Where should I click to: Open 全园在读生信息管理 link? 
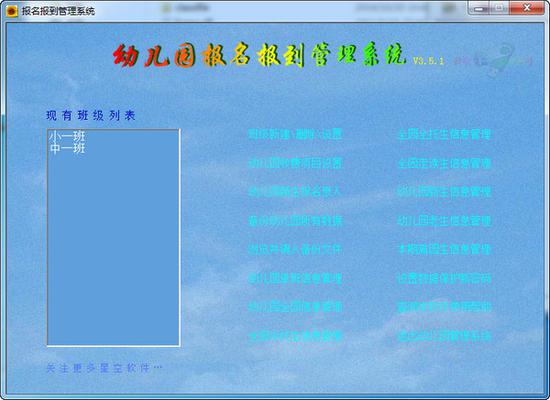click(x=444, y=164)
